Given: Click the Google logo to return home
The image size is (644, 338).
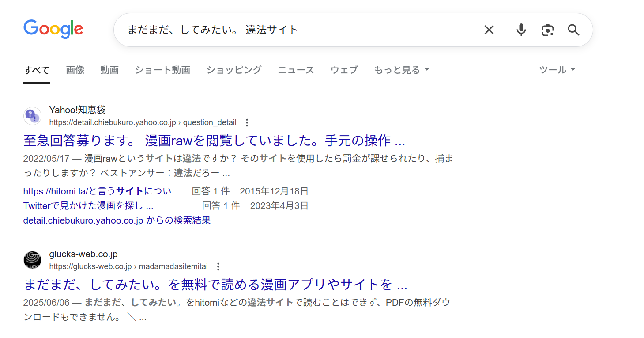Looking at the screenshot, I should tap(53, 29).
